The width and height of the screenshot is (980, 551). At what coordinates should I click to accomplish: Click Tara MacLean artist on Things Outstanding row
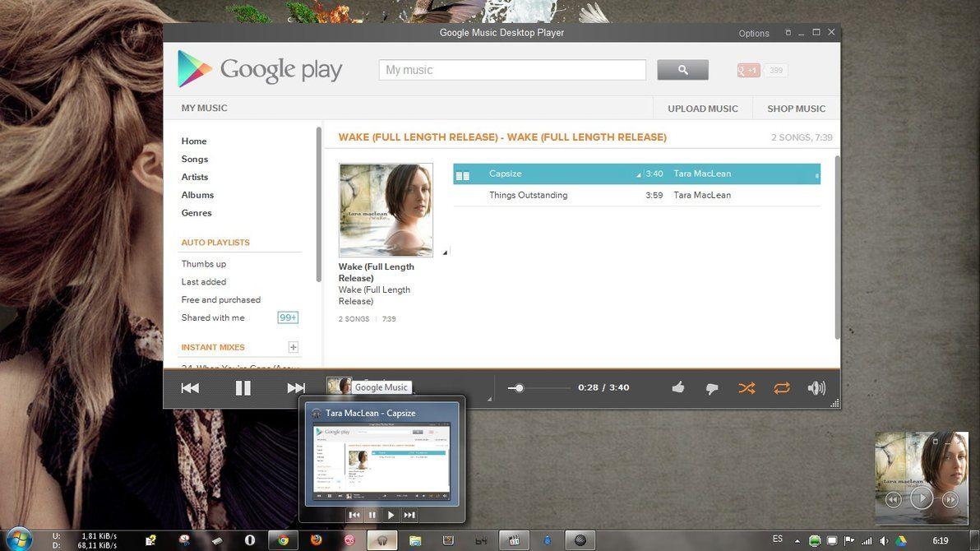point(702,195)
